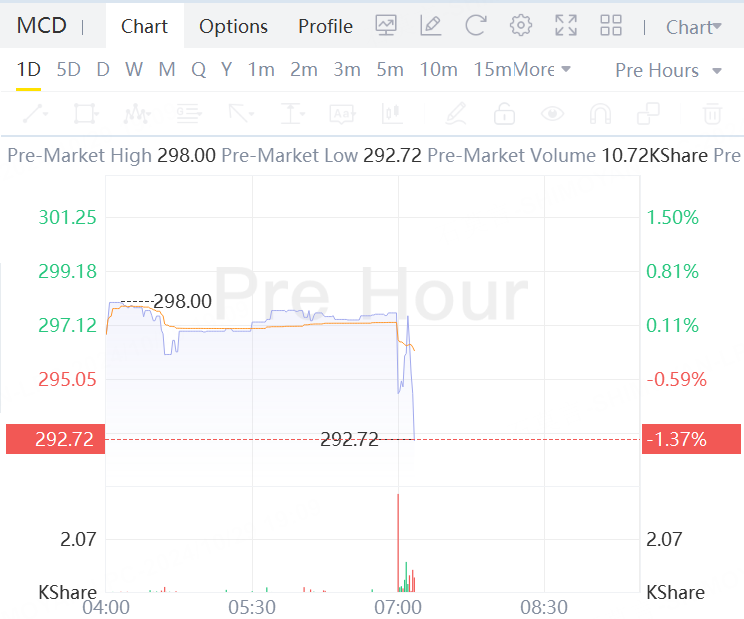
Task: Open chart settings gear
Action: click(x=521, y=26)
